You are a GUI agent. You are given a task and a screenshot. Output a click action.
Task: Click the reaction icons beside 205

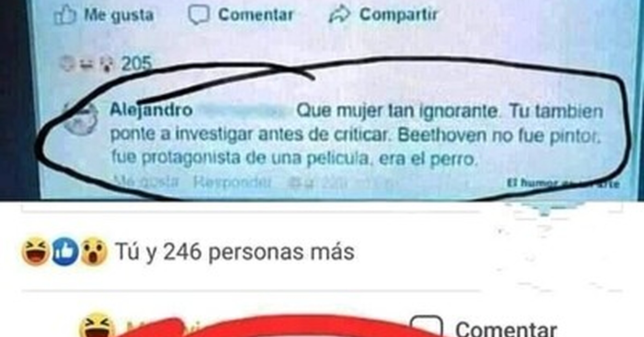[x=87, y=64]
